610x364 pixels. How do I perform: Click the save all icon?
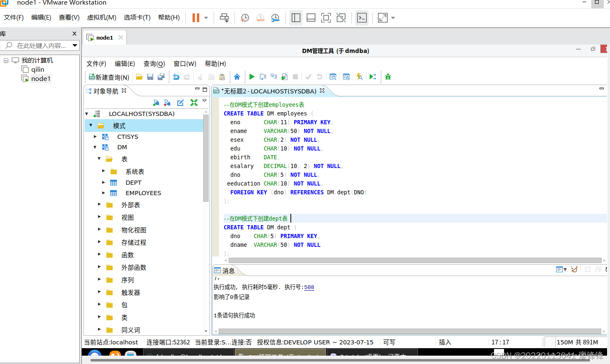coord(161,77)
